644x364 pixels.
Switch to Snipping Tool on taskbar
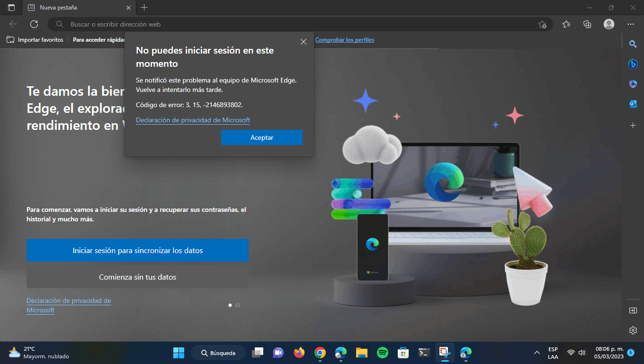(x=445, y=353)
